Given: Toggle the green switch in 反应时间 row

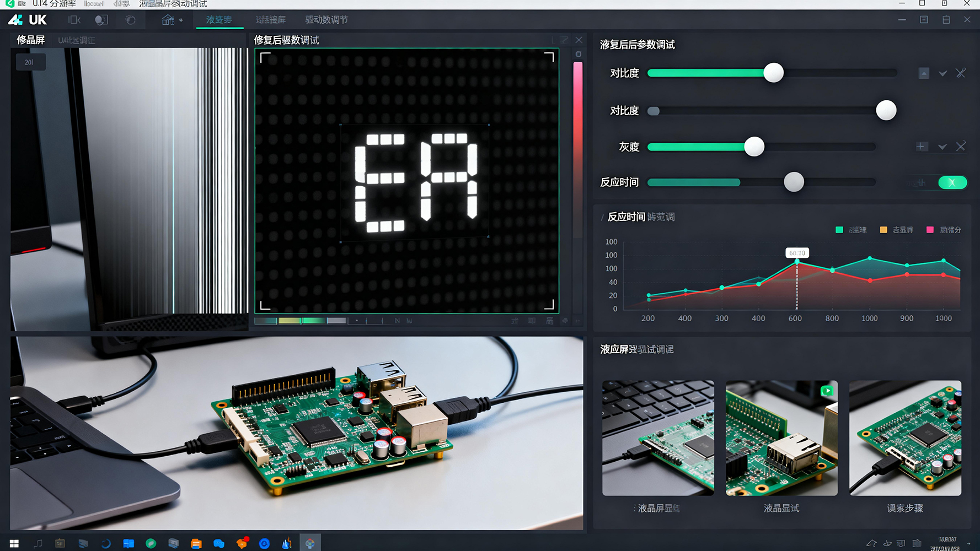Looking at the screenshot, I should coord(952,182).
